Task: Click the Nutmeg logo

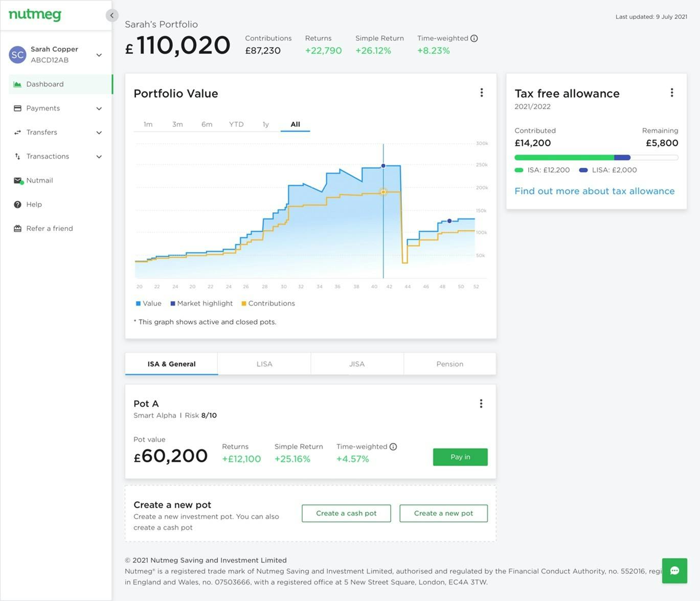Action: (x=35, y=15)
